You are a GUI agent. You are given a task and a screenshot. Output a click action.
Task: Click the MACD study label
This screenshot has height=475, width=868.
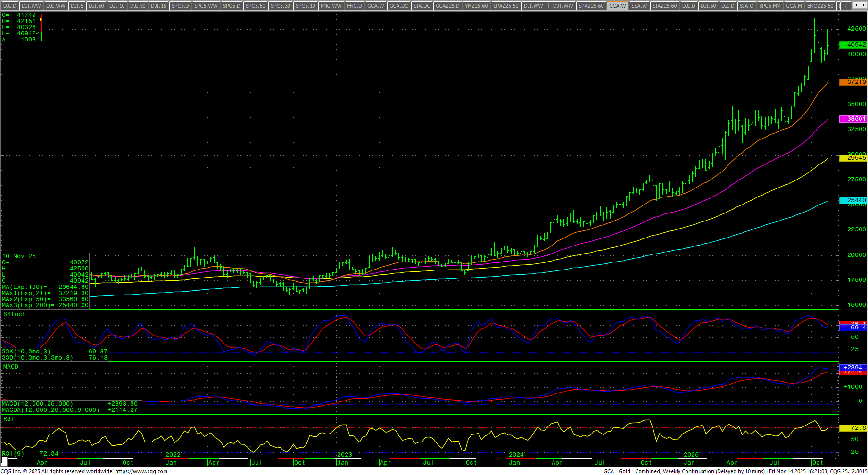11,367
